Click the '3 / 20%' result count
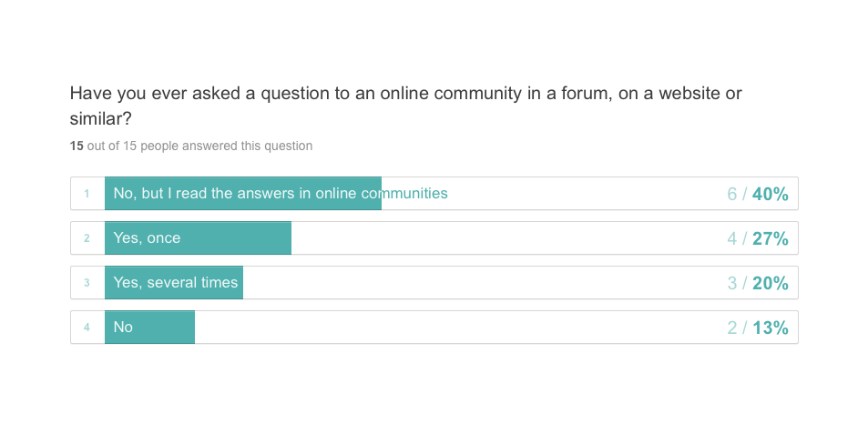 pos(758,283)
